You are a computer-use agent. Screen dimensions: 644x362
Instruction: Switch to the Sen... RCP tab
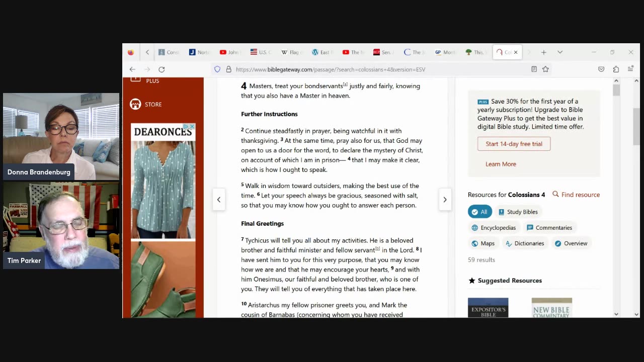(x=383, y=52)
